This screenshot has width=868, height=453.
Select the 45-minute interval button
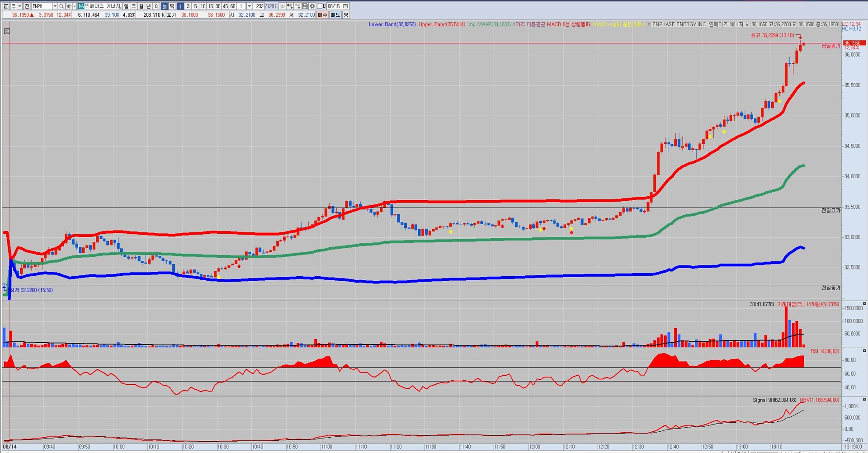pyautogui.click(x=225, y=6)
